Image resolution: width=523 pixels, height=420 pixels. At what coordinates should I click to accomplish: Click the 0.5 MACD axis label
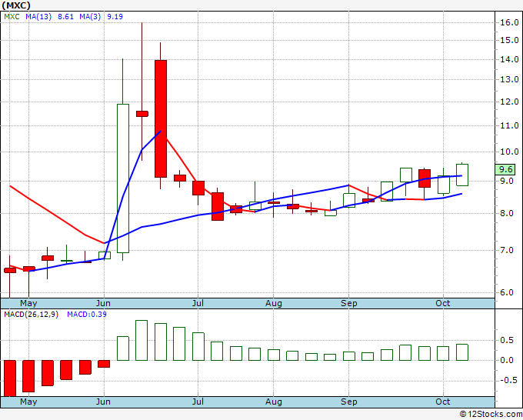pos(506,340)
